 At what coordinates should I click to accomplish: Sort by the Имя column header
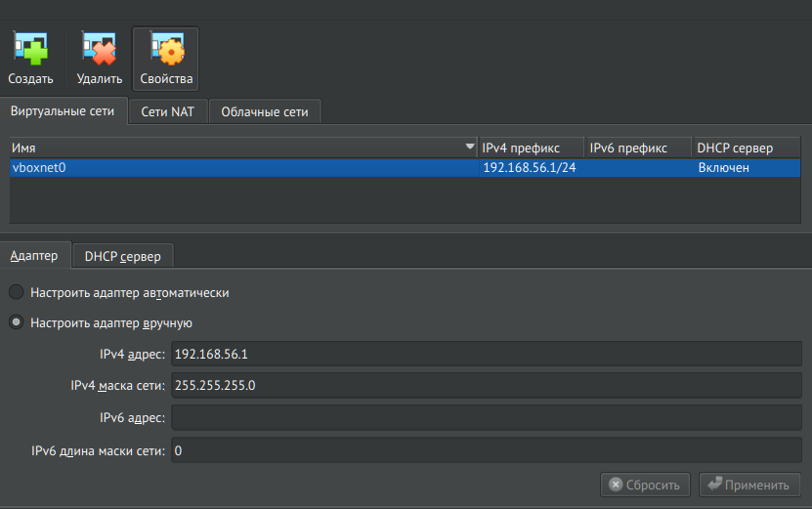243,148
